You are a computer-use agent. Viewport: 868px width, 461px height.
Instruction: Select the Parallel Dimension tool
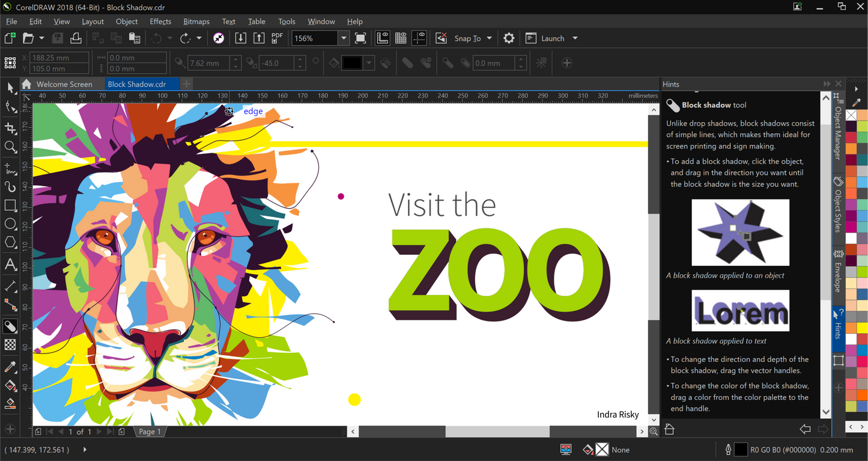(10, 286)
